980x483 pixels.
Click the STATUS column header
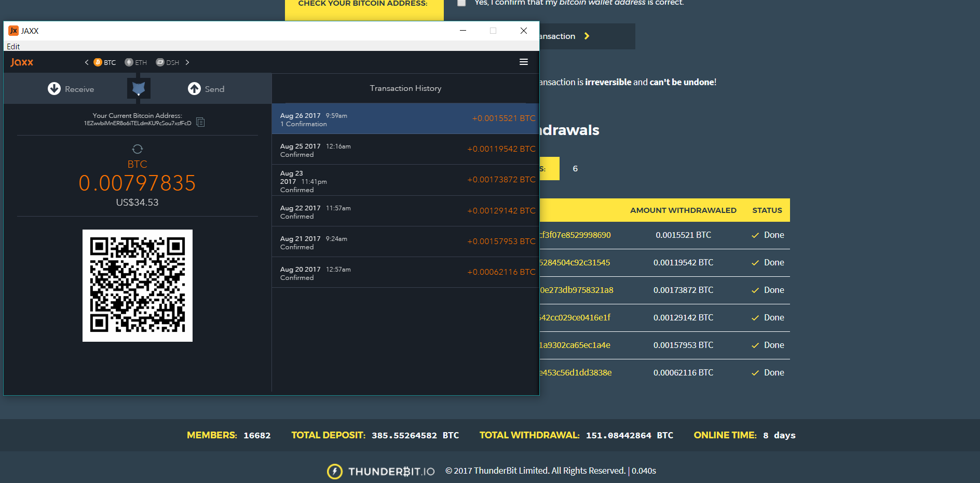tap(767, 210)
